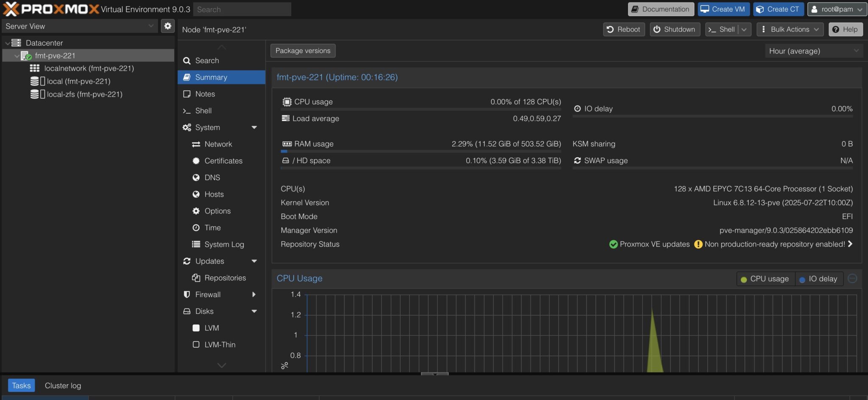
Task: Select the Repositories under Updates
Action: point(225,278)
